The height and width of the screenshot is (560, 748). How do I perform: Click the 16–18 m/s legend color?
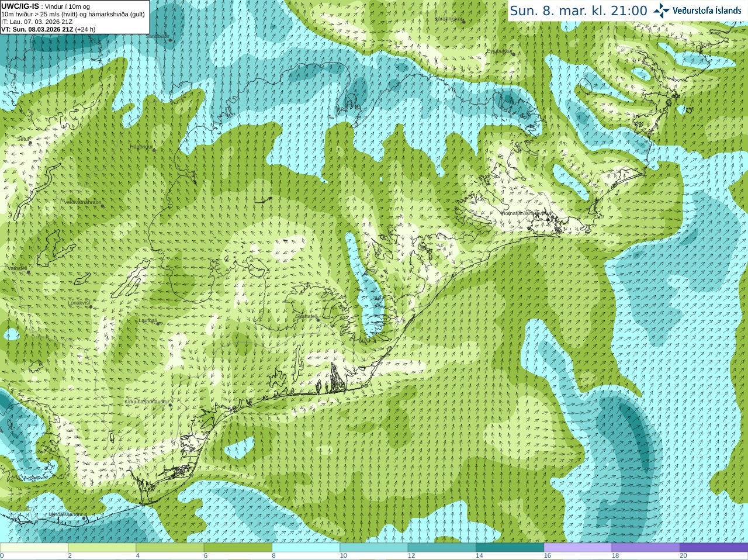(577, 548)
